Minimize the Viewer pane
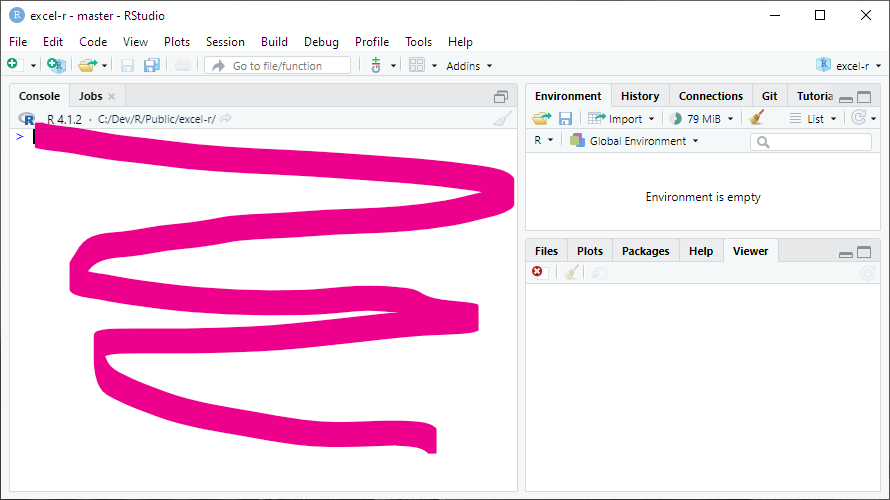This screenshot has width=890, height=500. tap(846, 254)
